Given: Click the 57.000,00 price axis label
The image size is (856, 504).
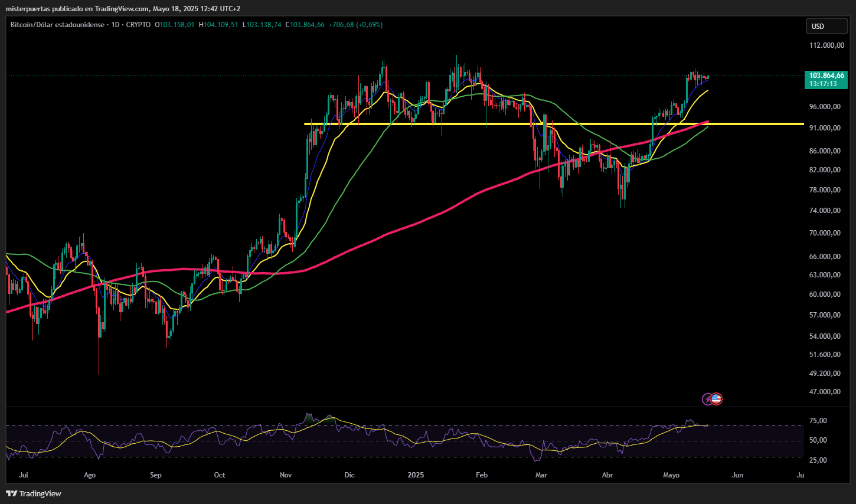Looking at the screenshot, I should pos(825,315).
